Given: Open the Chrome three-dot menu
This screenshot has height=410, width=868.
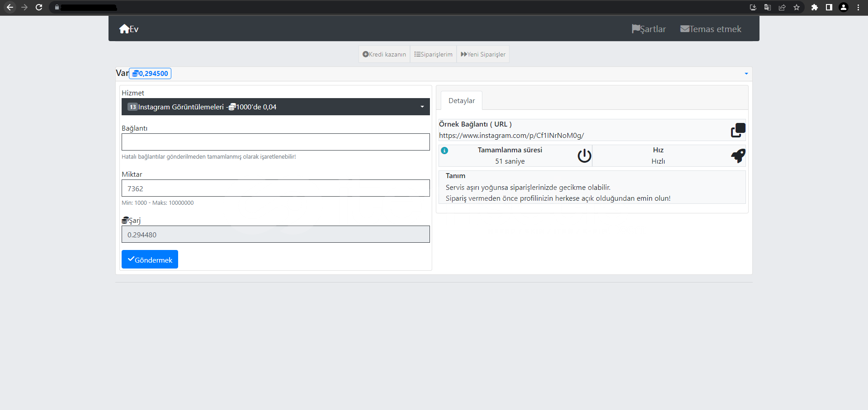Looking at the screenshot, I should (858, 7).
